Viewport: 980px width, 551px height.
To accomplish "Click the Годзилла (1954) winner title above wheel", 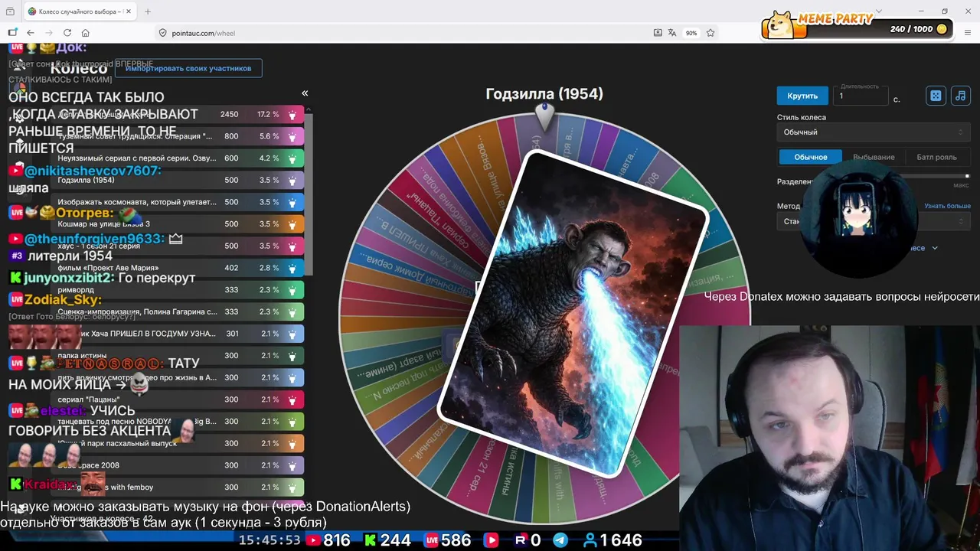I will pyautogui.click(x=544, y=93).
